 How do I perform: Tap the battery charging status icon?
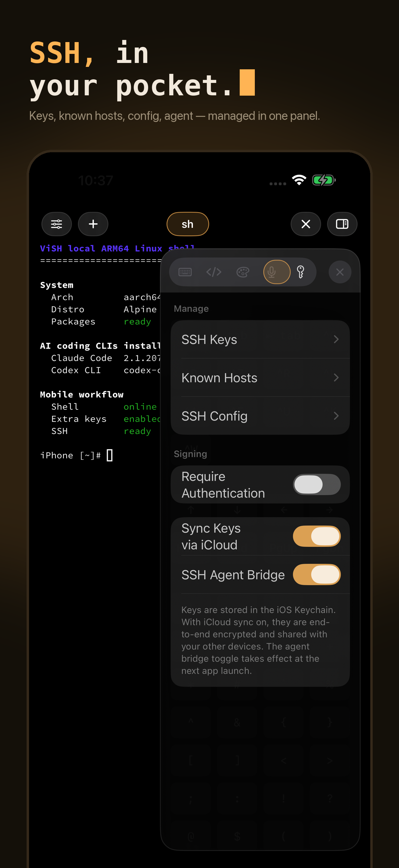324,180
